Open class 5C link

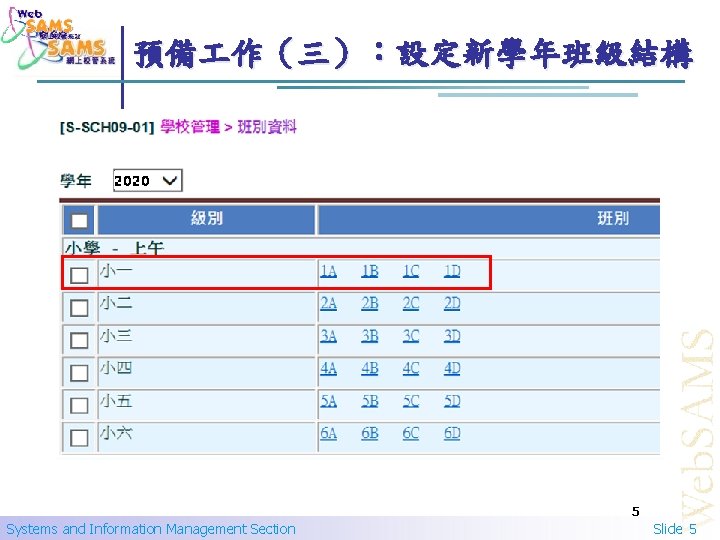pos(411,401)
